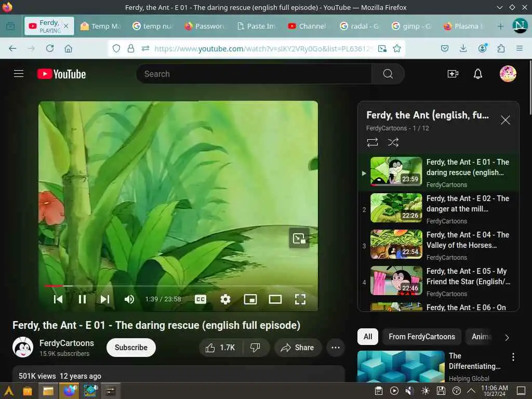Switch to the Password tab

pyautogui.click(x=205, y=26)
